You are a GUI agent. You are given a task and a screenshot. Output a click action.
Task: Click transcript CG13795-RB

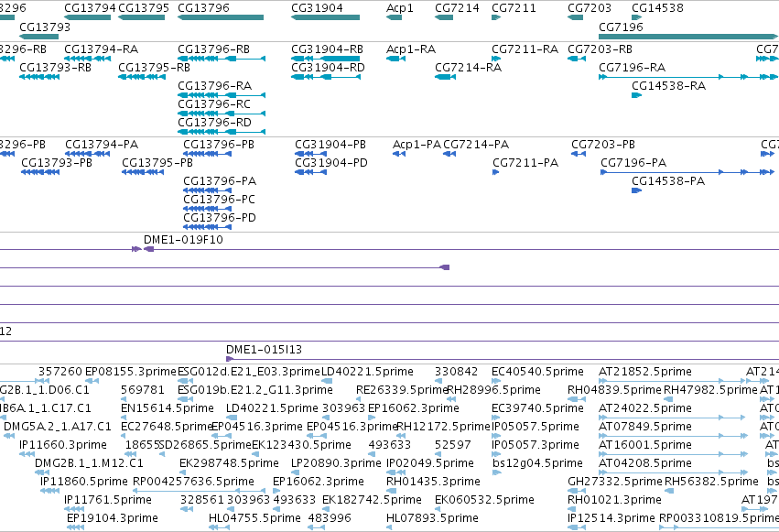[154, 68]
